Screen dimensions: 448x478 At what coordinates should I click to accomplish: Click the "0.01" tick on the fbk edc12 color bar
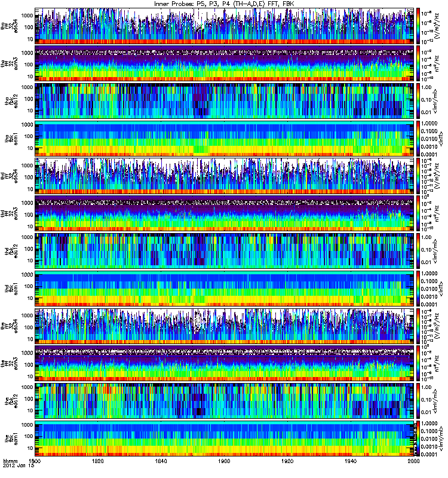[426, 412]
